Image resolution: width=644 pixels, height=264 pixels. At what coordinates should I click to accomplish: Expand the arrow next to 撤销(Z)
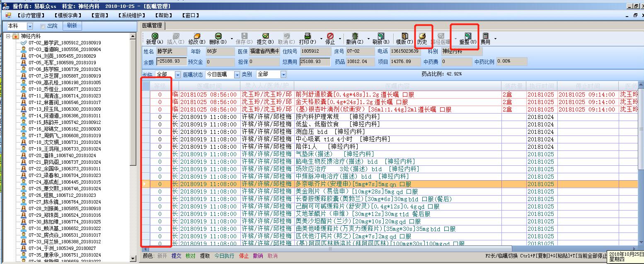(368, 39)
